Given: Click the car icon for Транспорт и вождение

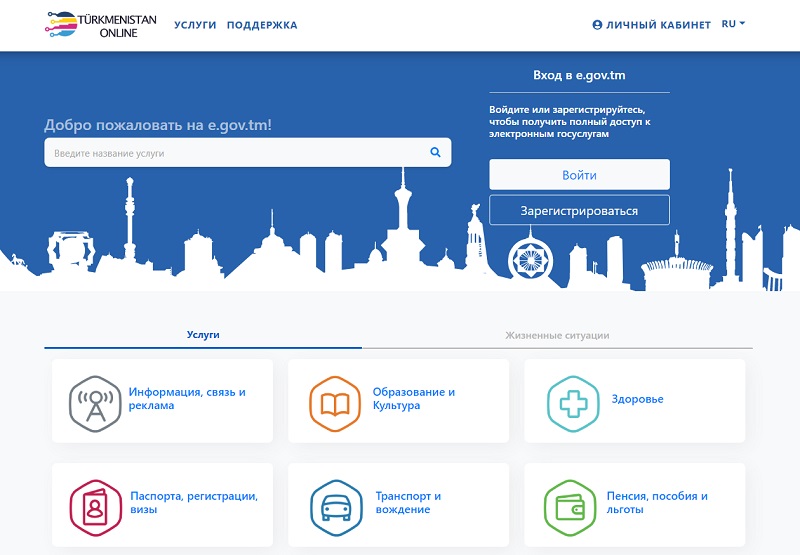Looking at the screenshot, I should [x=334, y=504].
